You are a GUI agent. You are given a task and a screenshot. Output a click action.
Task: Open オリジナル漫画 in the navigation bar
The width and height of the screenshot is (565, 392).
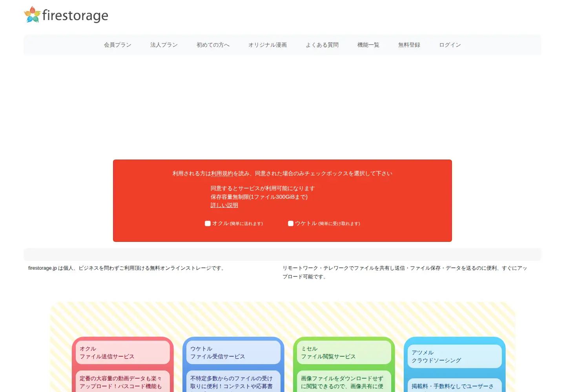(x=267, y=45)
